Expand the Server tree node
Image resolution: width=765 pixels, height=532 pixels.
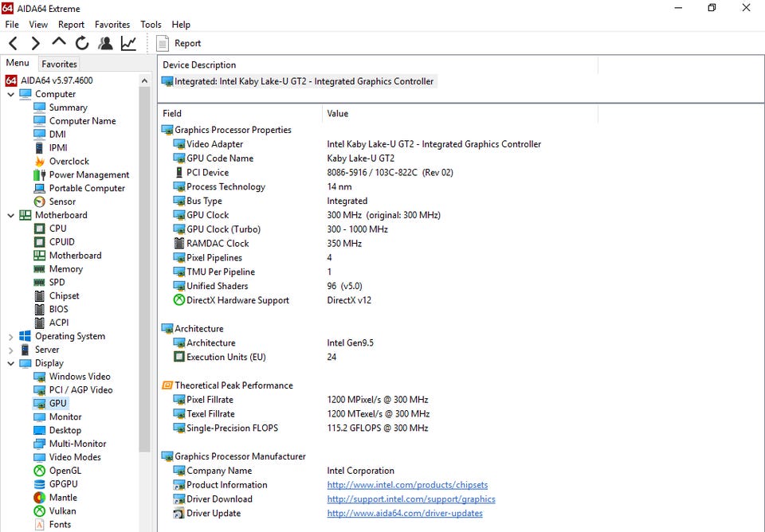tap(10, 350)
